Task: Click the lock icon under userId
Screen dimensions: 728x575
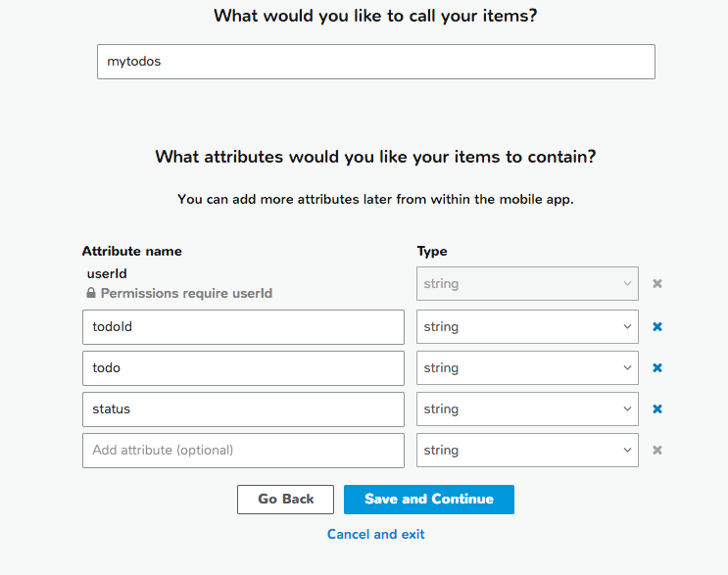Action: [91, 293]
